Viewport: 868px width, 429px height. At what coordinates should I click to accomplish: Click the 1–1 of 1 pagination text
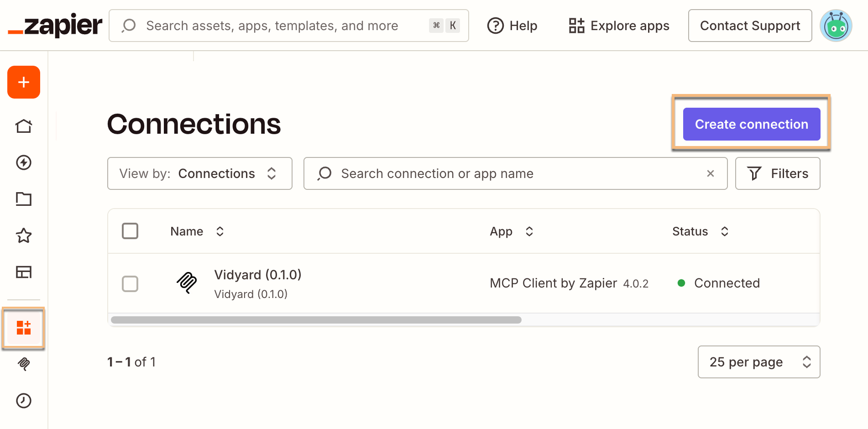[131, 362]
